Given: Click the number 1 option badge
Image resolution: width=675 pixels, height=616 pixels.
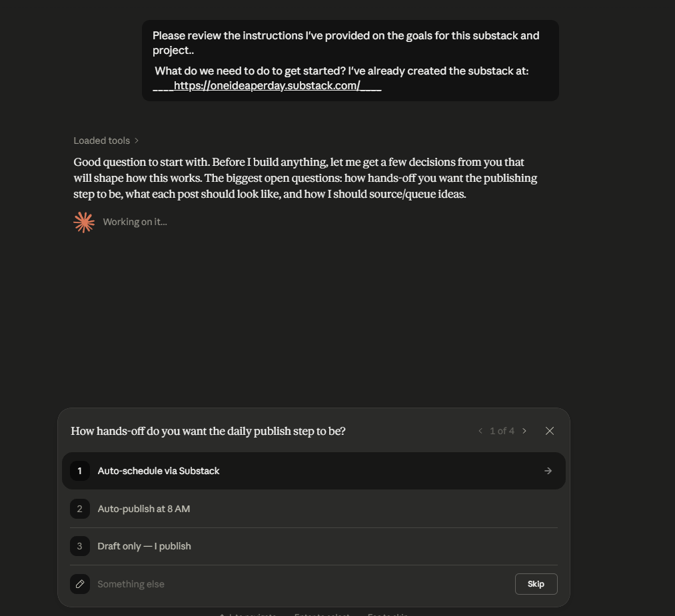Looking at the screenshot, I should pos(80,471).
